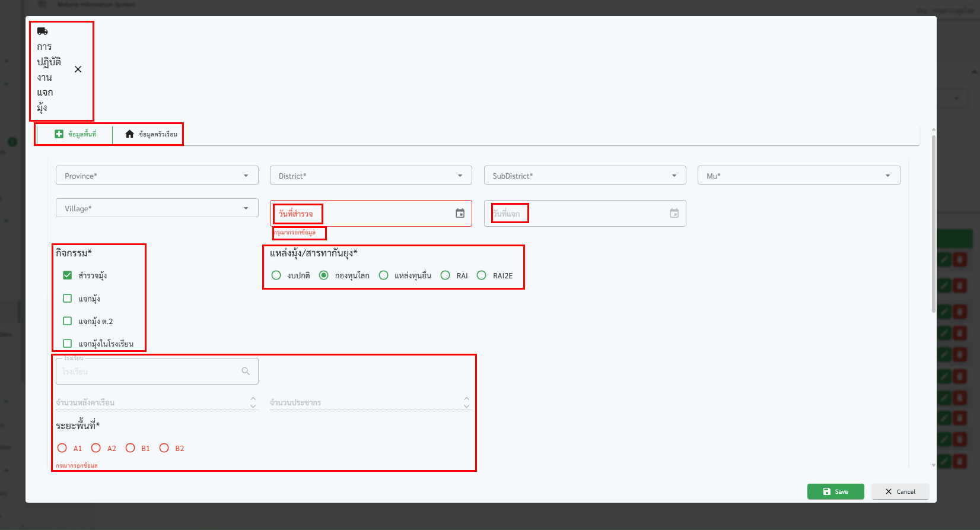Select the RAI2E radio option
Viewport: 980px width, 530px height.
pyautogui.click(x=482, y=275)
